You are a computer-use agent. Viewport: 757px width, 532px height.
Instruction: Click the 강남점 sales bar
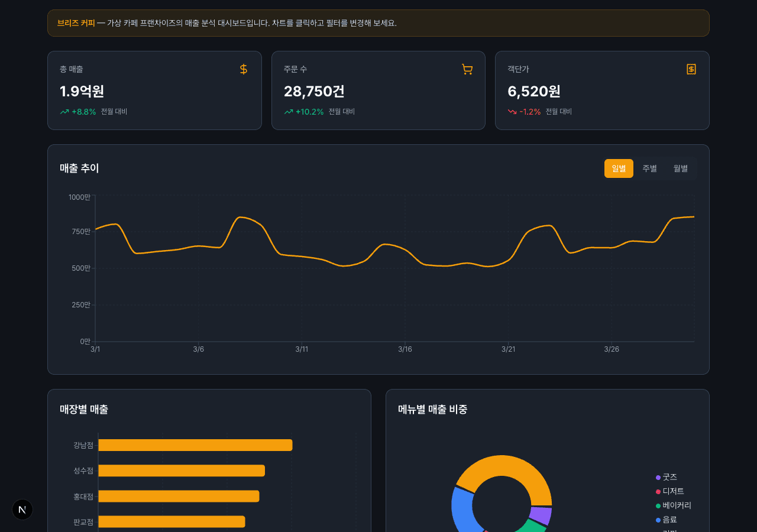195,445
